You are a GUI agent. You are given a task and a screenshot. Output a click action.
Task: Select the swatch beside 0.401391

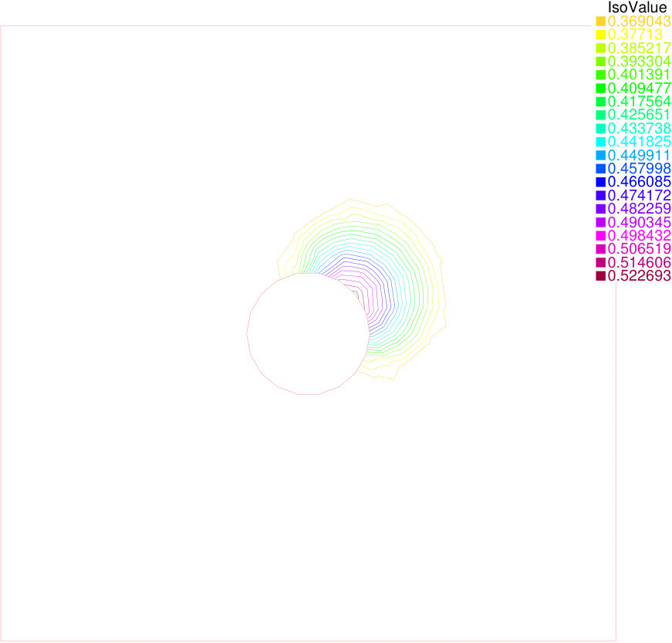tap(600, 75)
